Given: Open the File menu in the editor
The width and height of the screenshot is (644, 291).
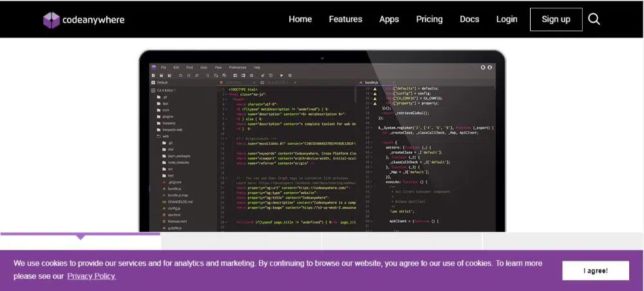Looking at the screenshot, I should pyautogui.click(x=164, y=67).
